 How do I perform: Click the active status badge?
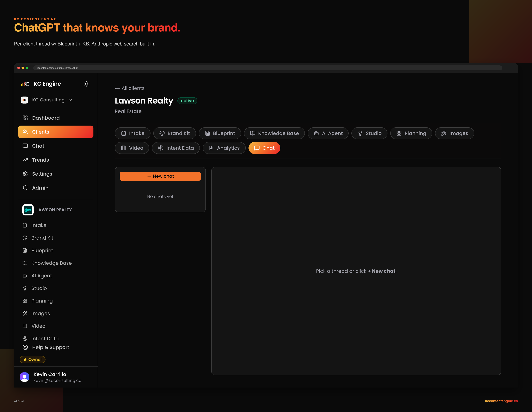[x=187, y=101]
